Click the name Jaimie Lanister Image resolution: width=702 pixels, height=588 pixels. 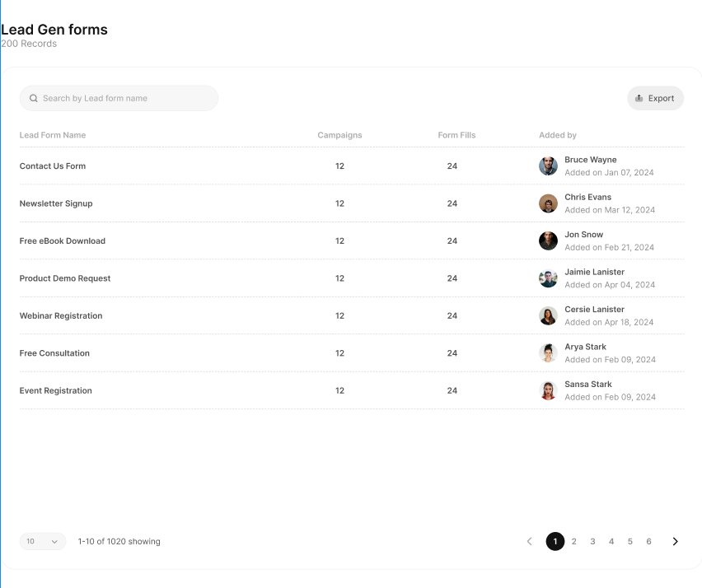click(x=595, y=272)
